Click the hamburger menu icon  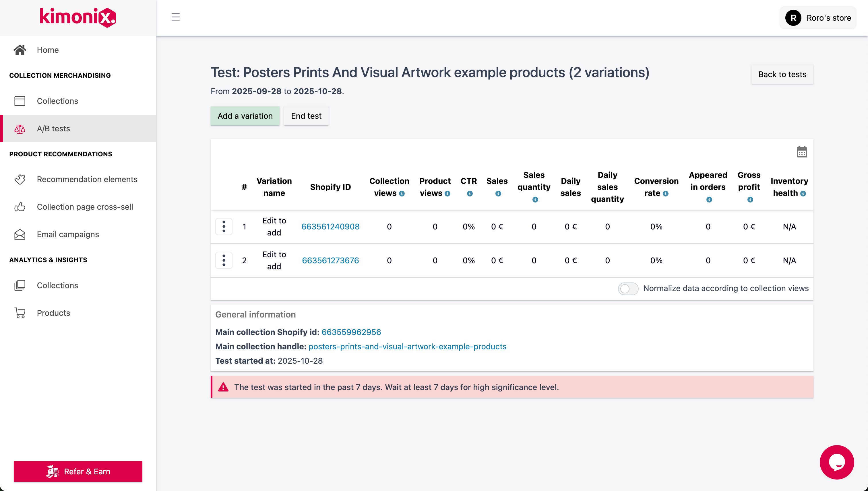[175, 17]
